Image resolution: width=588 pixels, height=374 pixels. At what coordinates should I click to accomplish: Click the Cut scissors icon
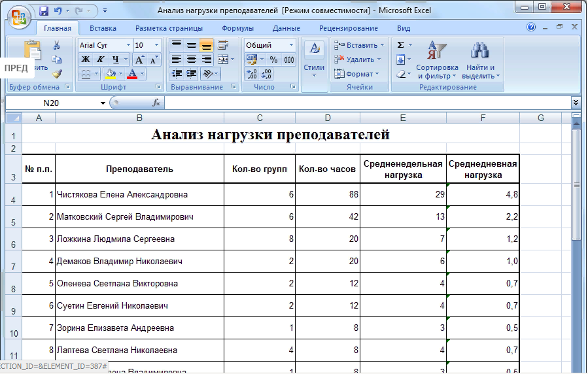(x=56, y=45)
